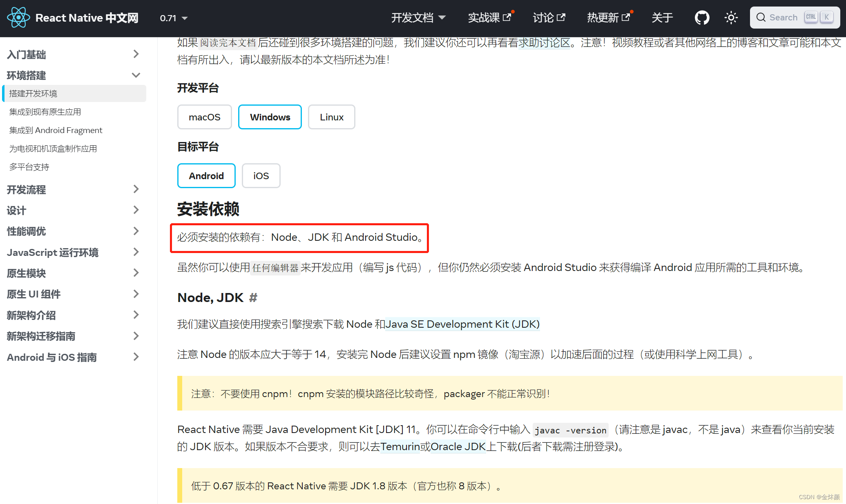The height and width of the screenshot is (504, 846).
Task: Select the Windows platform tab
Action: pos(270,117)
